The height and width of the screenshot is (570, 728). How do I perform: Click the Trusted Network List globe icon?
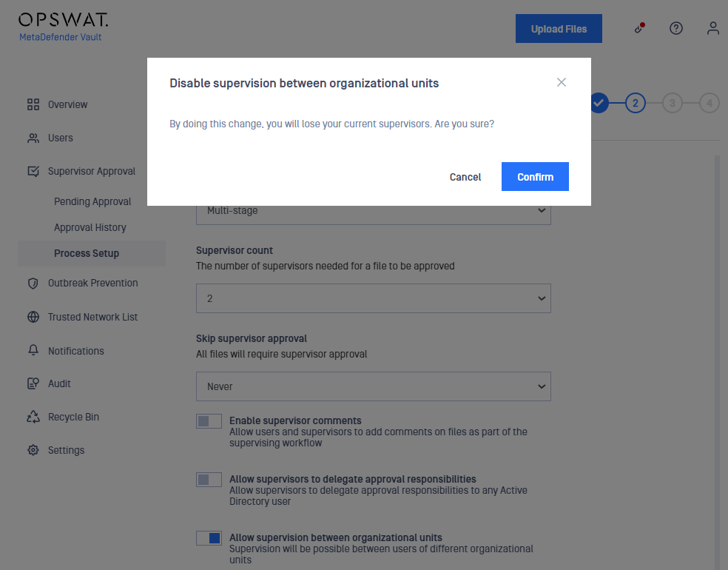coord(33,317)
